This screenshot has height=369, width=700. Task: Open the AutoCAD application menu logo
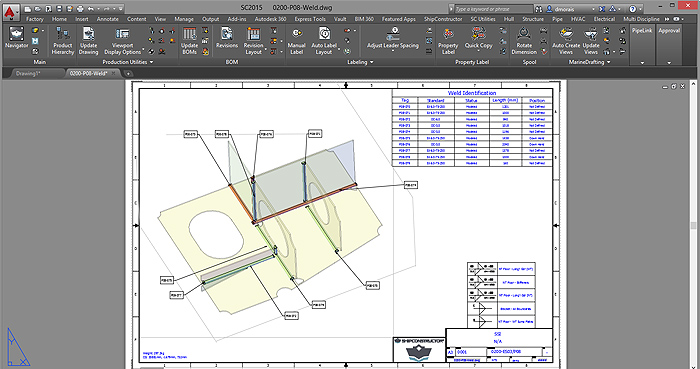click(x=10, y=11)
